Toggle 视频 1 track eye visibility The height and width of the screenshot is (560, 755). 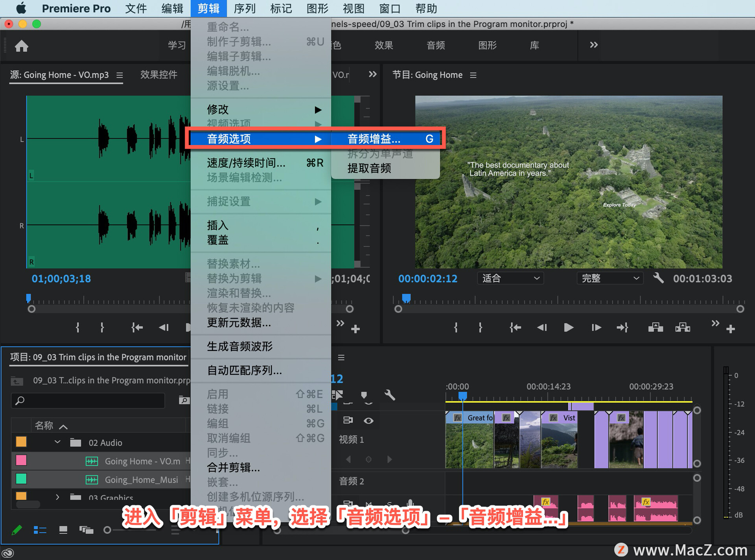point(368,420)
